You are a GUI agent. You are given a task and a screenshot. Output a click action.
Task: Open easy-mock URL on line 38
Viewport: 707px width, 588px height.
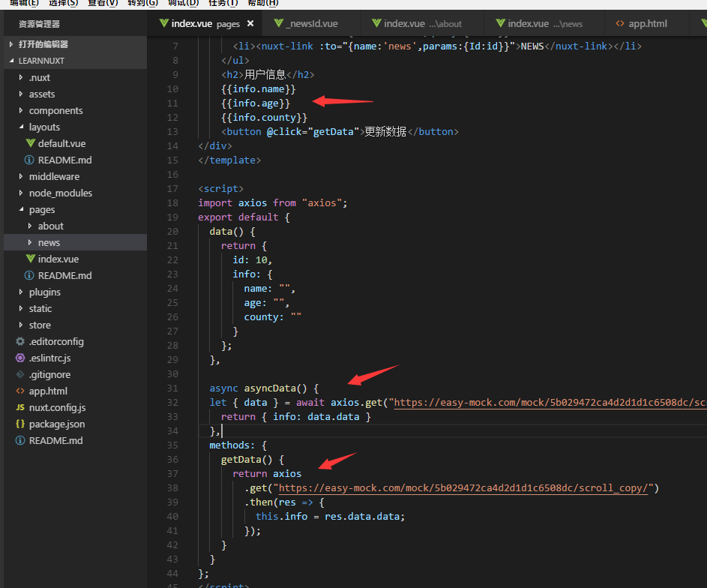(463, 488)
